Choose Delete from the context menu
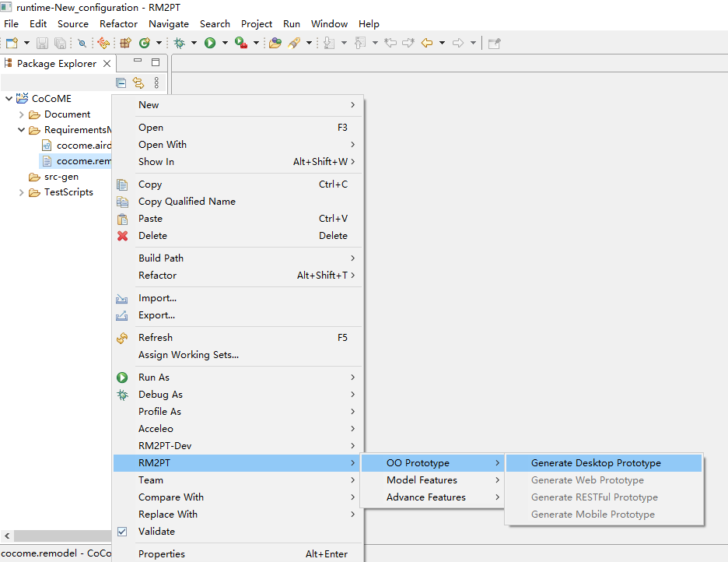This screenshot has height=562, width=728. click(152, 236)
